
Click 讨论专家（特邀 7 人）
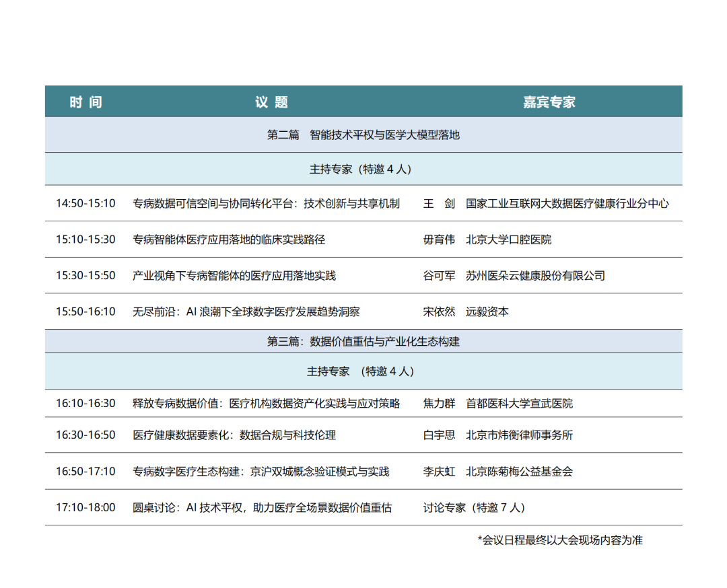pos(474,508)
